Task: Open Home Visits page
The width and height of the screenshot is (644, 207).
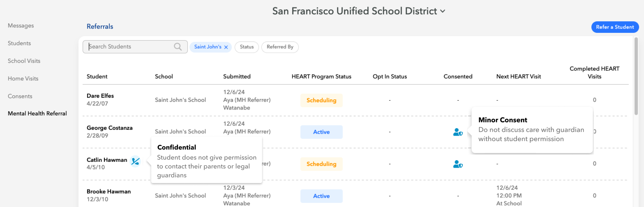Action: (23, 79)
